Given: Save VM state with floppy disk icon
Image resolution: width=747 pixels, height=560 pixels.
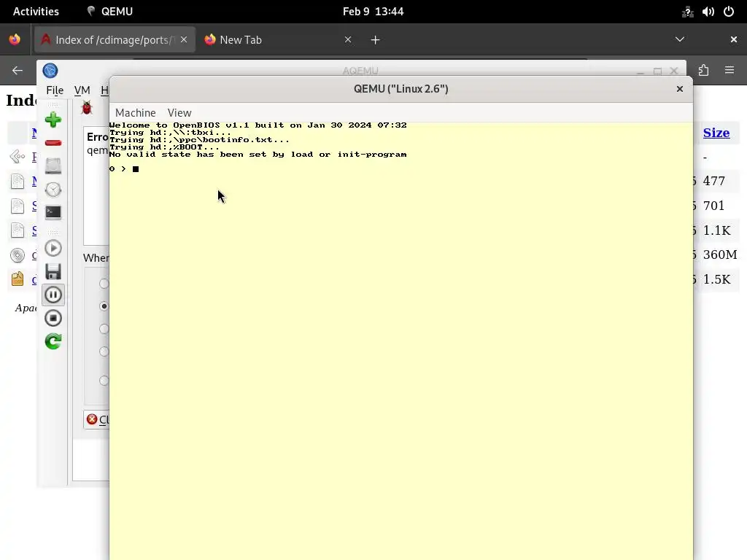Looking at the screenshot, I should (x=53, y=271).
